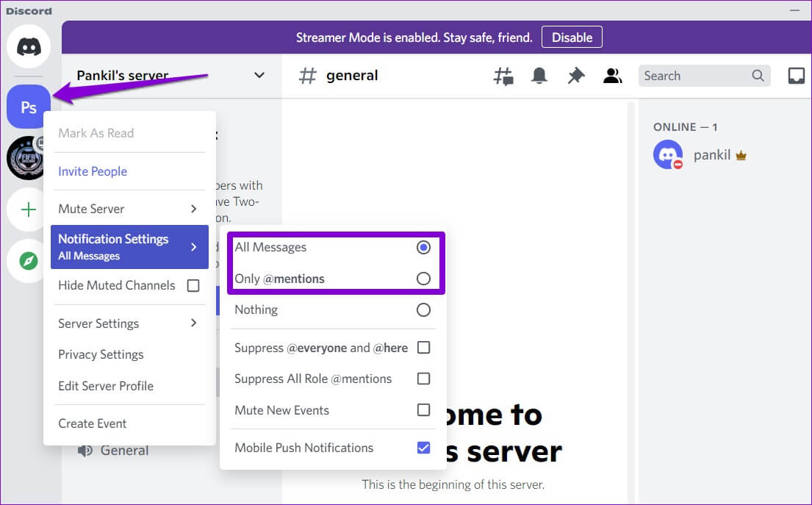The width and height of the screenshot is (812, 505).
Task: Open the inbox icon
Action: tap(796, 76)
